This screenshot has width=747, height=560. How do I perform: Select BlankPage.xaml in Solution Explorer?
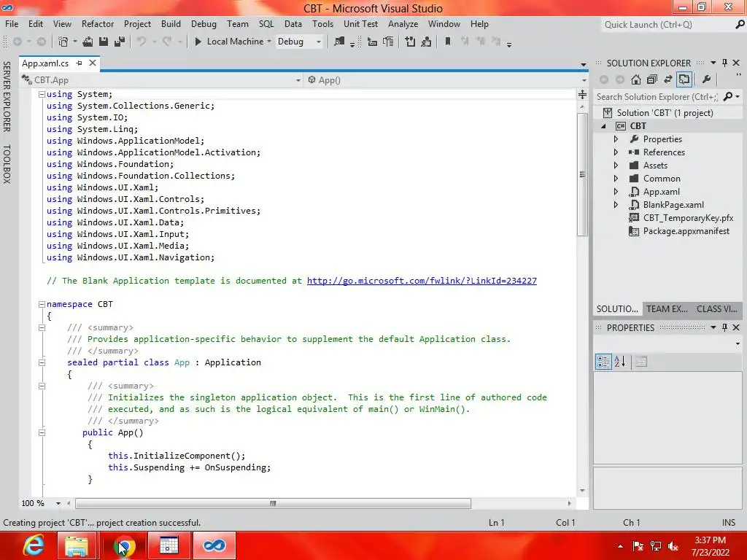pos(673,205)
